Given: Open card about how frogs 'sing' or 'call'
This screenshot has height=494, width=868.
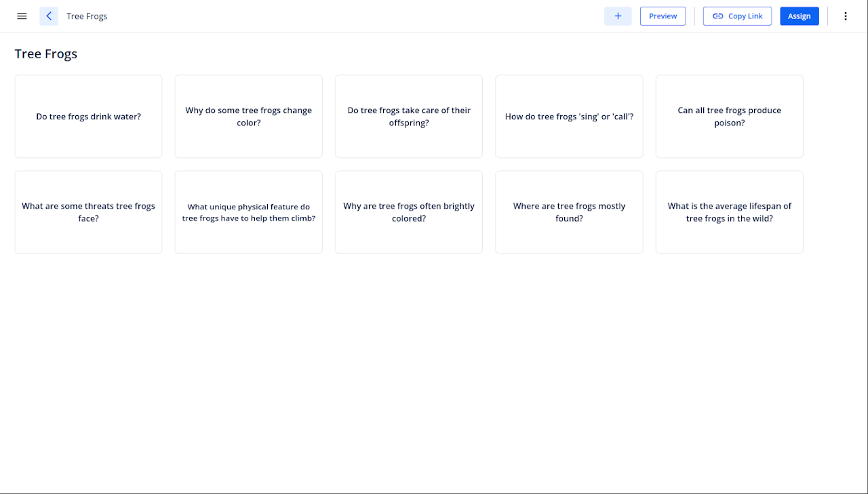Looking at the screenshot, I should click(570, 117).
